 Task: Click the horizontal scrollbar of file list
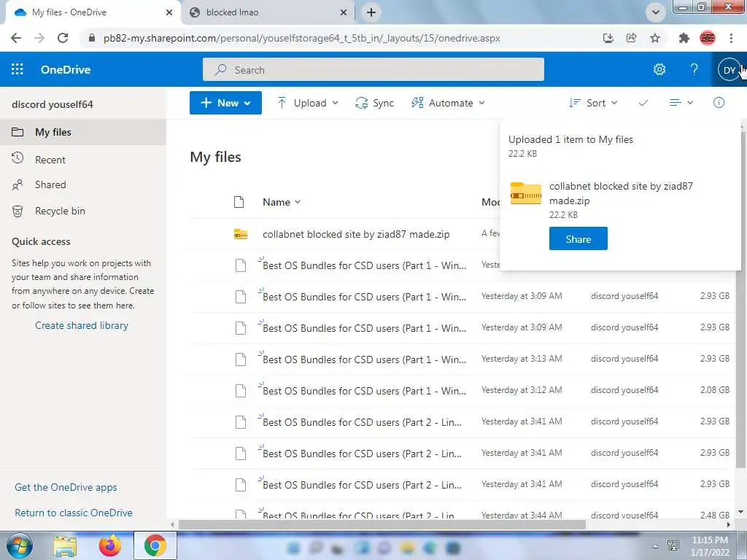pos(382,524)
